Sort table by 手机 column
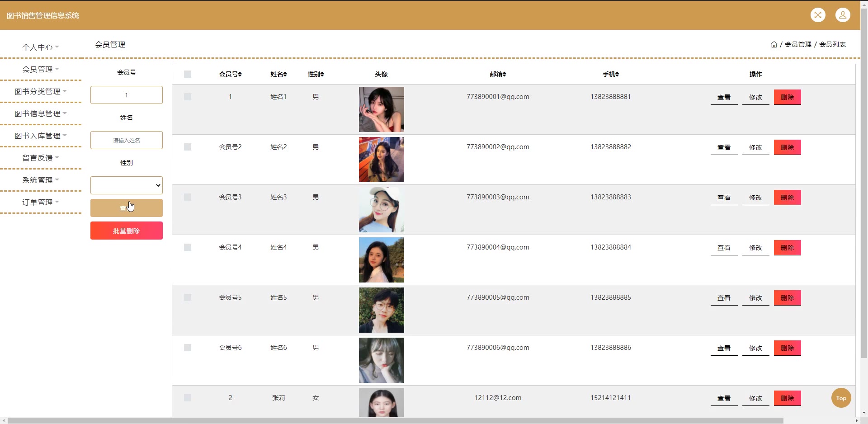868x424 pixels. (x=611, y=74)
